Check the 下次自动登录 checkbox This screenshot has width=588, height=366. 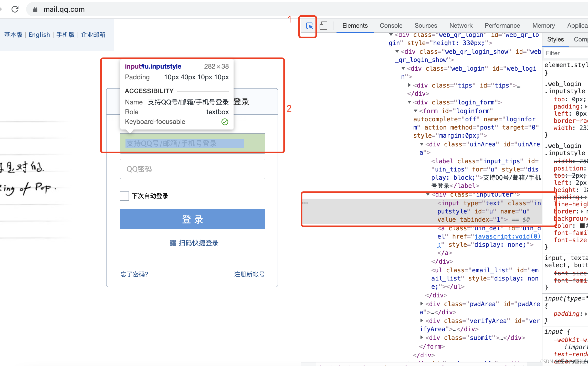pos(124,196)
